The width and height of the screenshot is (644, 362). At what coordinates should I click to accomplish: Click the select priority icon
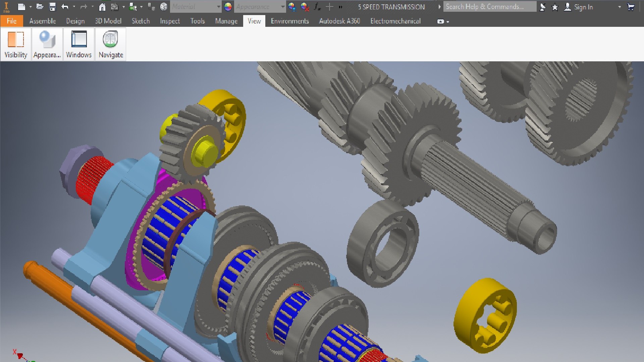(133, 7)
